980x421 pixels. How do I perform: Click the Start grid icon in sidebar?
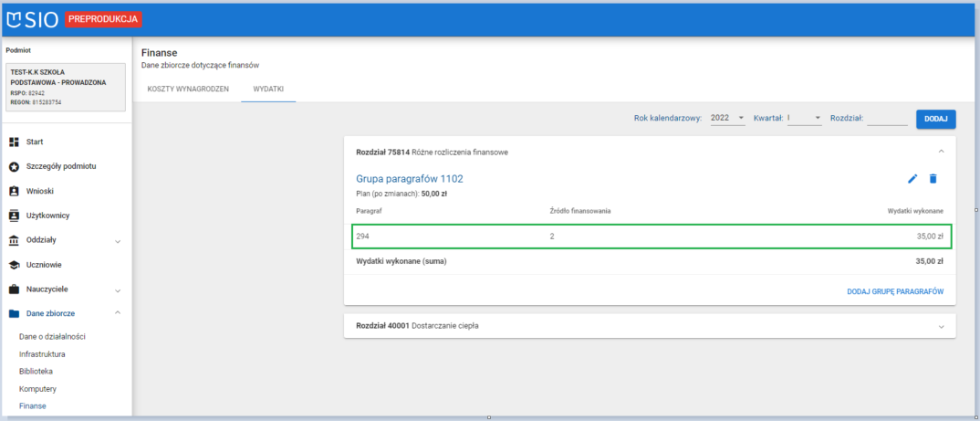[14, 142]
